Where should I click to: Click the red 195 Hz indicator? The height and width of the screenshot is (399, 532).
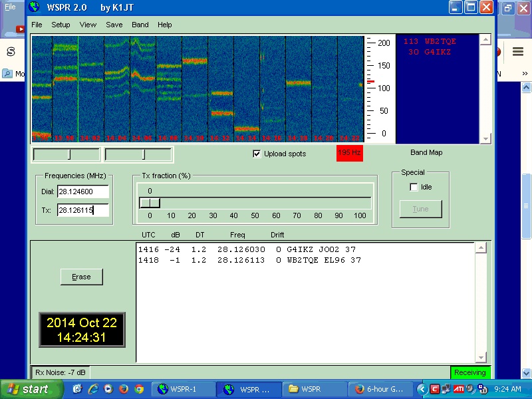350,154
